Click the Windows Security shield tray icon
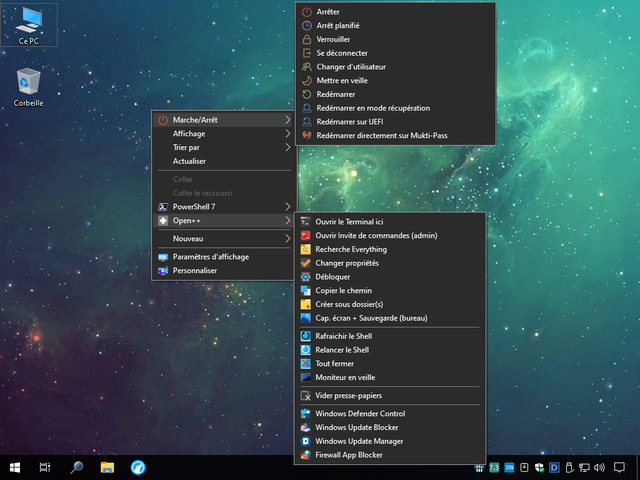The image size is (640, 480). pos(539,467)
